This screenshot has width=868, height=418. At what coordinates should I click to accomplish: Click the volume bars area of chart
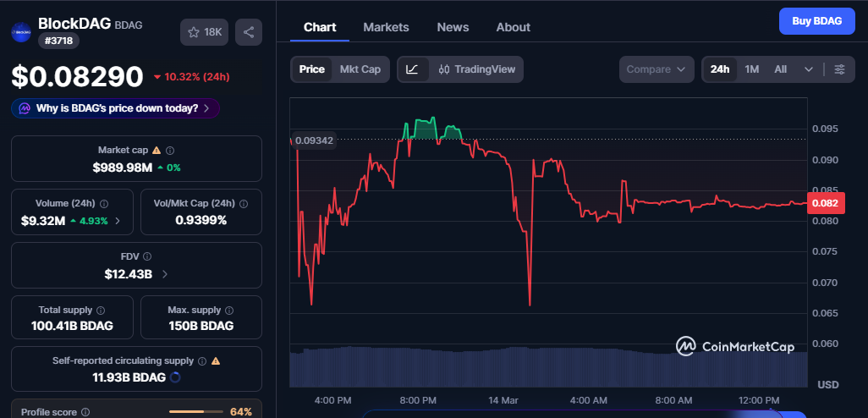[x=548, y=366]
